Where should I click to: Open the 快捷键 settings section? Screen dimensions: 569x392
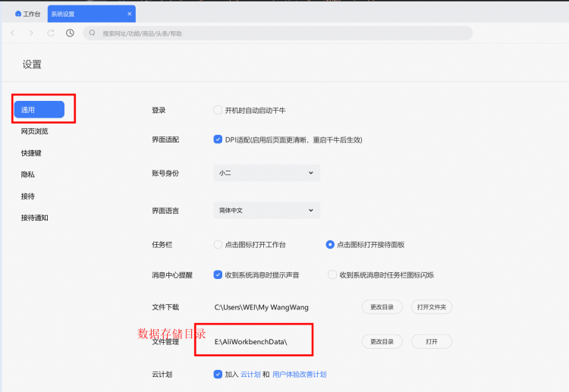point(31,153)
